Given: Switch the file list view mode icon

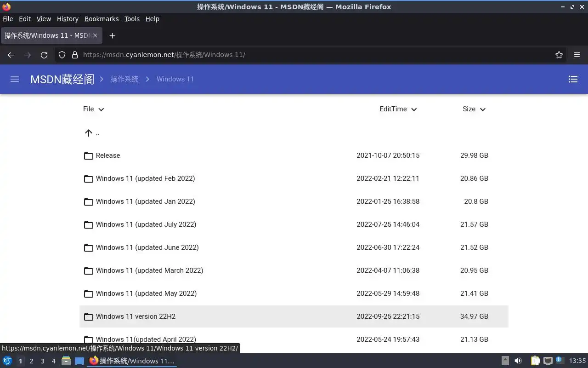Looking at the screenshot, I should tap(573, 79).
